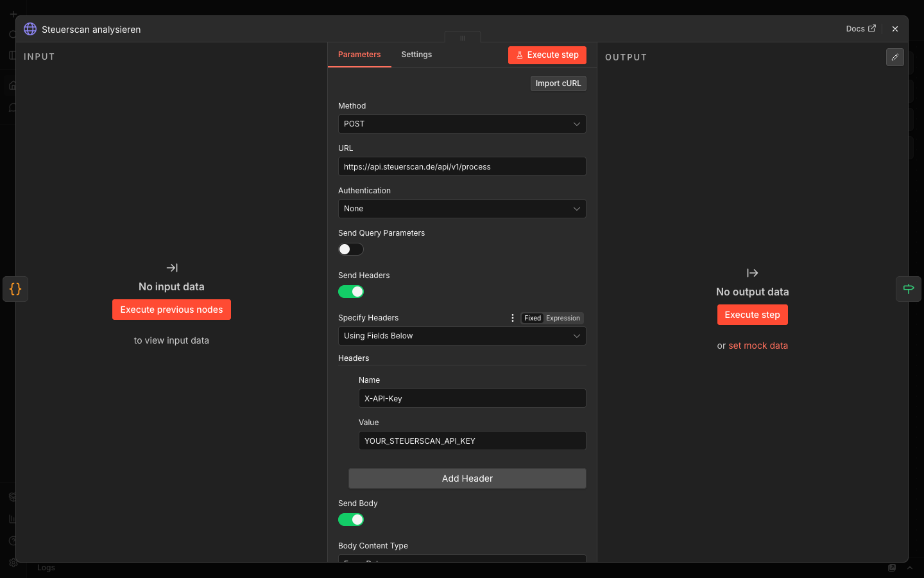Screen dimensions: 924x578
Task: Click the X-API-Key header name field
Action: 472,398
